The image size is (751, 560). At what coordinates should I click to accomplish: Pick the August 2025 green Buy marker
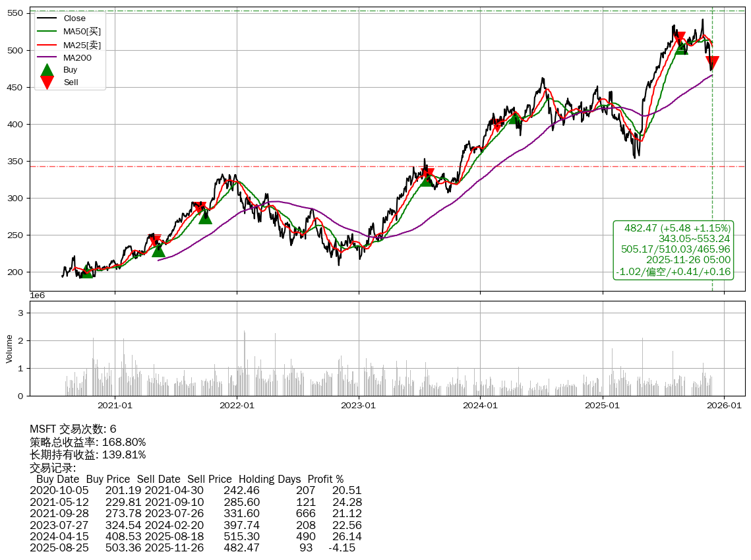681,47
